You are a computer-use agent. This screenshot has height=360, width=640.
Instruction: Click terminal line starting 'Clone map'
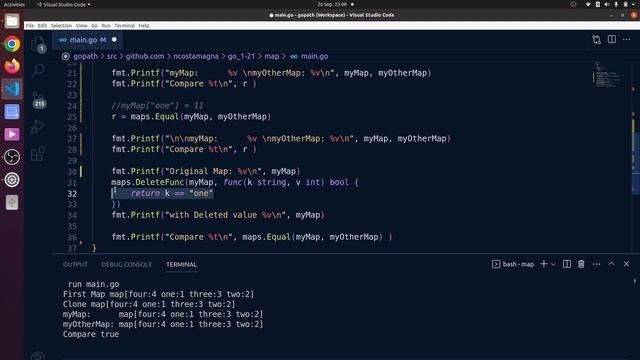pos(149,304)
